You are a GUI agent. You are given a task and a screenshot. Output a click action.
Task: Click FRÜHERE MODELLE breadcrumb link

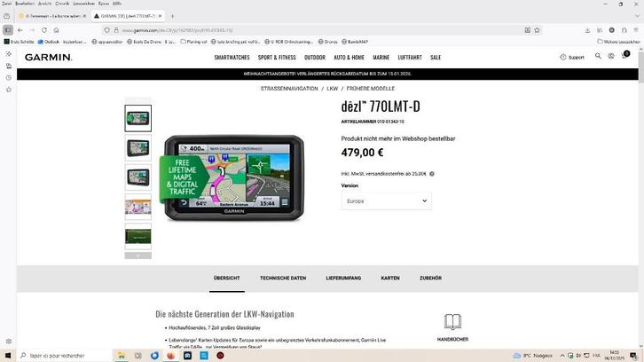tap(371, 89)
